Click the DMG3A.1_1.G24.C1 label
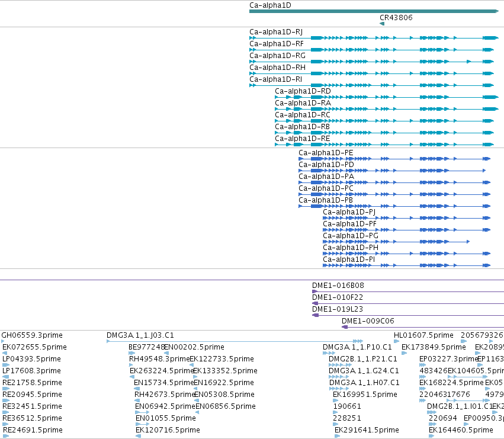This screenshot has height=439, width=504. coord(364,371)
